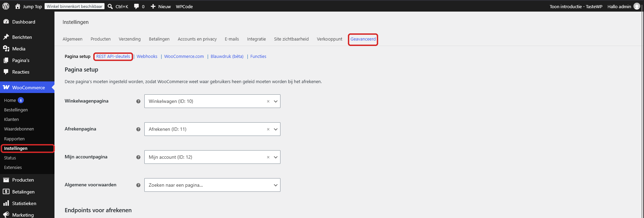Switch to the Algemeen tab
The width and height of the screenshot is (644, 218).
(73, 39)
